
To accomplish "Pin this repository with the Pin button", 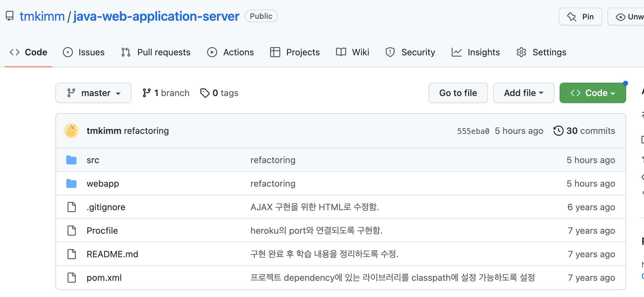I will click(x=580, y=17).
